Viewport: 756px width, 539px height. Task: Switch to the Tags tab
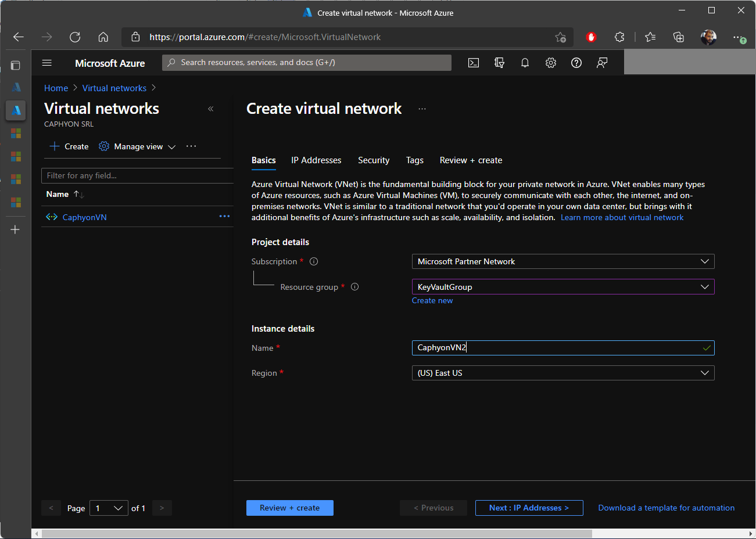pos(415,160)
